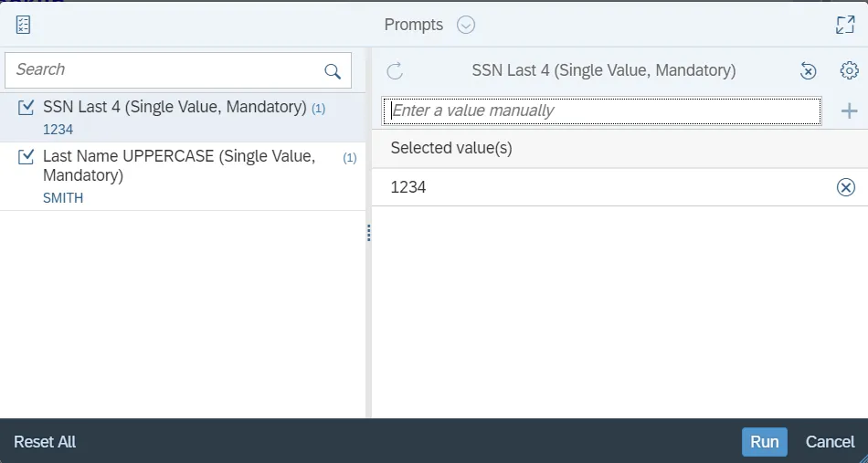868x463 pixels.
Task: Click the refresh values icon
Action: coord(395,71)
